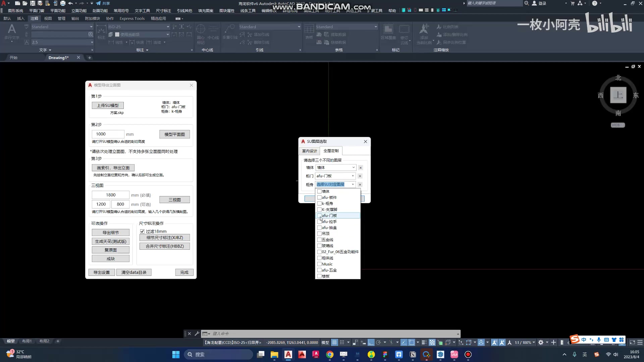644x362 pixels.
Task: Click the 上 face on ViewCube
Action: [618, 95]
